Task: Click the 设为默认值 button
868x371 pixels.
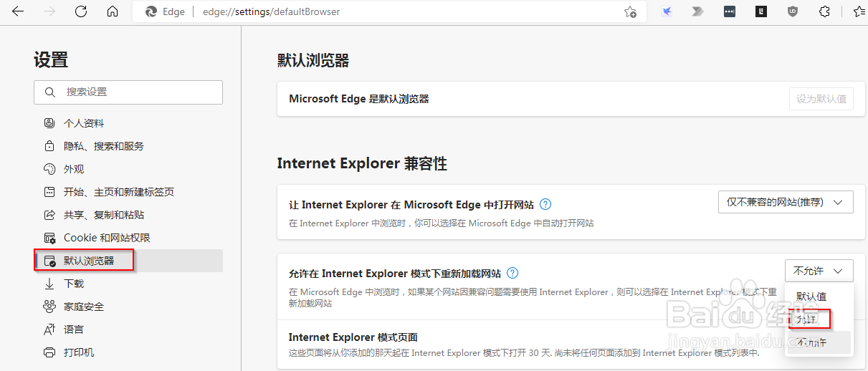Action: pyautogui.click(x=821, y=99)
